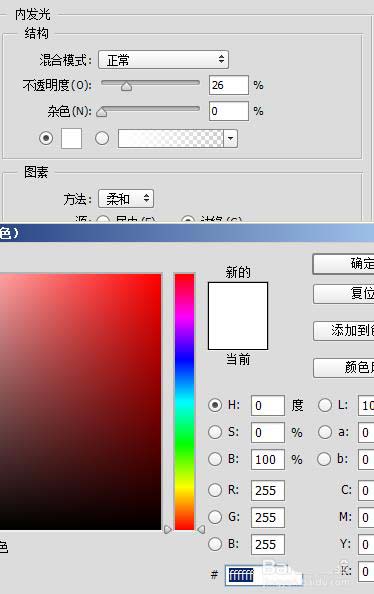Open the gradient picker dropdown arrow

click(x=231, y=138)
